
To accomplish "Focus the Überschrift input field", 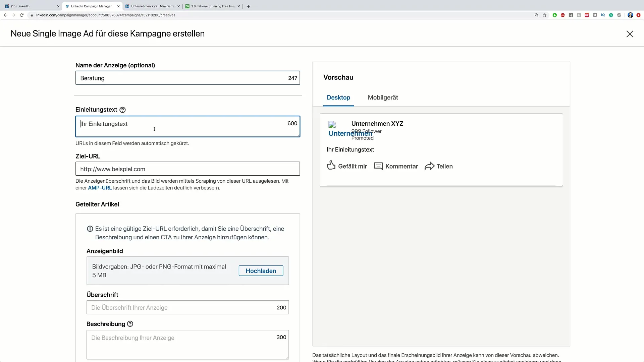I will pos(188,307).
